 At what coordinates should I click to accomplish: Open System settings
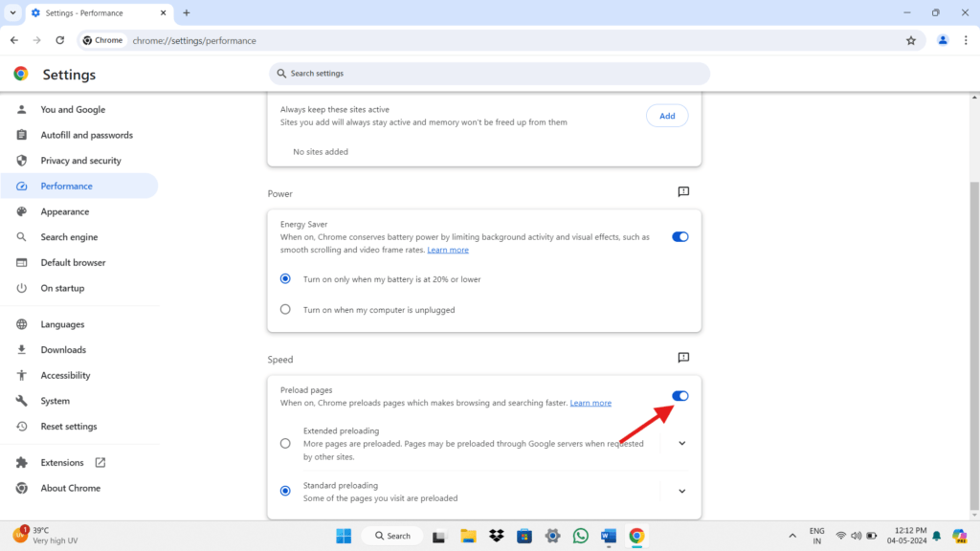79,401
